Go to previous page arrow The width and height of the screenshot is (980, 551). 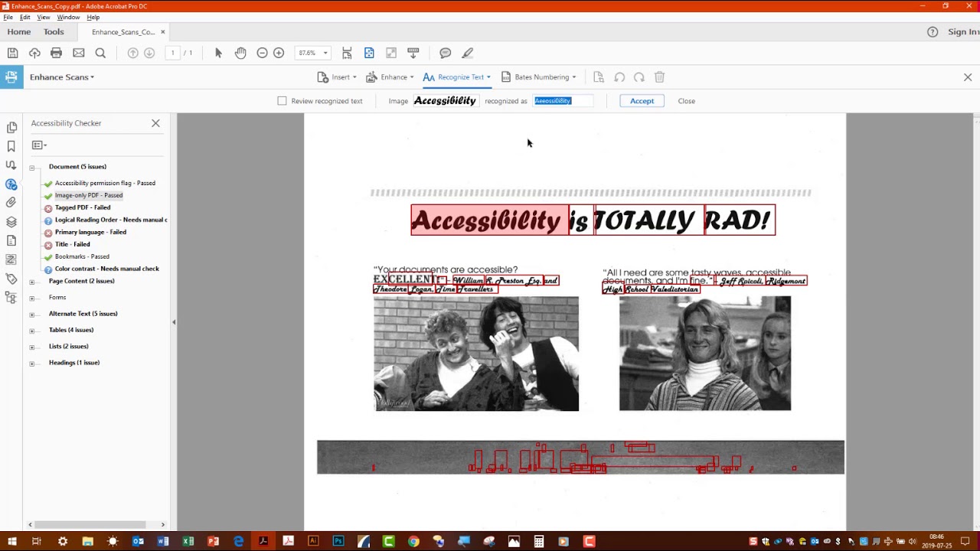(132, 53)
